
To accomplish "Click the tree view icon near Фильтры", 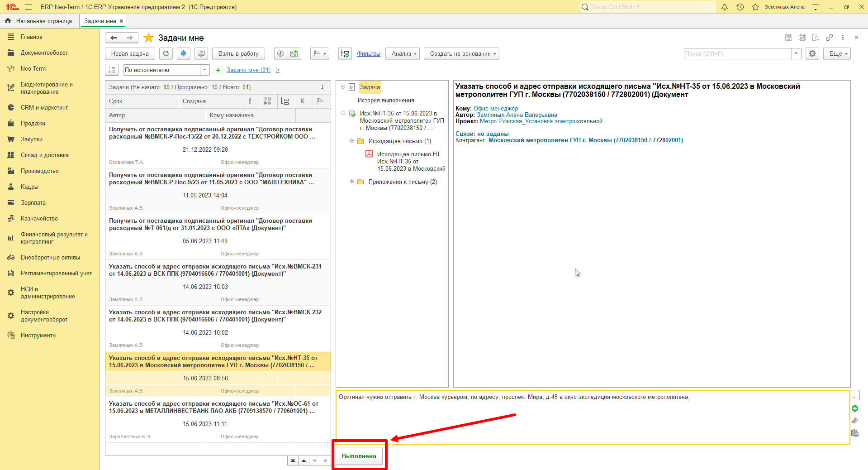I will pos(345,53).
